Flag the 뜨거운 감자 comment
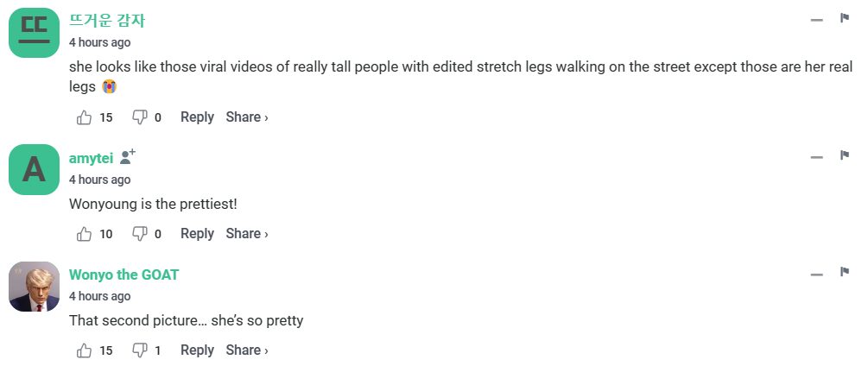 (x=845, y=18)
